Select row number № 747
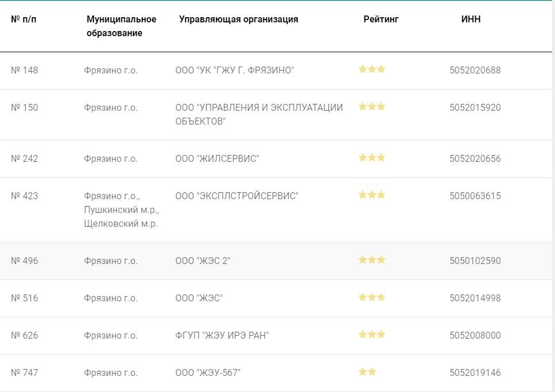This screenshot has height=392, width=555. click(25, 372)
